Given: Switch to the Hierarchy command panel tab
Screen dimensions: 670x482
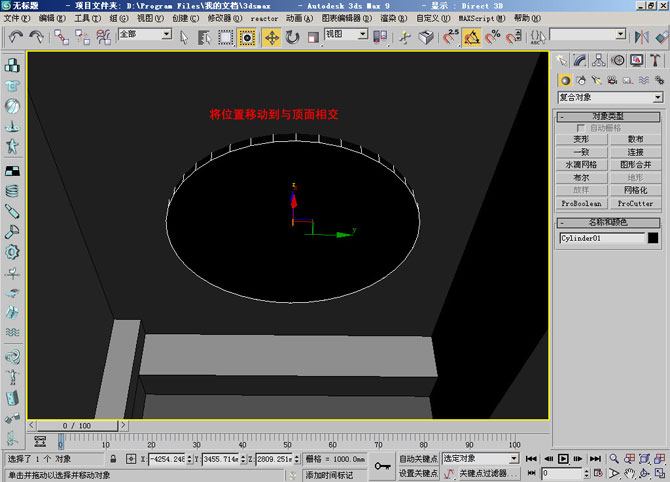Looking at the screenshot, I should point(599,60).
